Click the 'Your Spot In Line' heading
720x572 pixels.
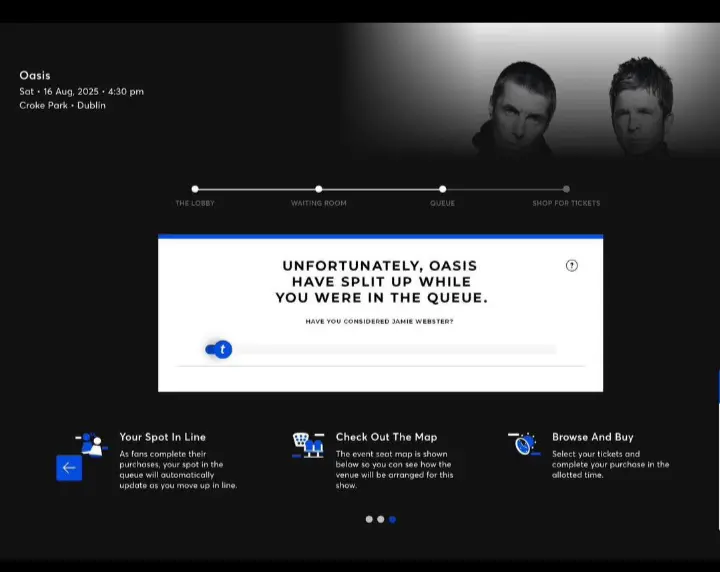click(163, 437)
